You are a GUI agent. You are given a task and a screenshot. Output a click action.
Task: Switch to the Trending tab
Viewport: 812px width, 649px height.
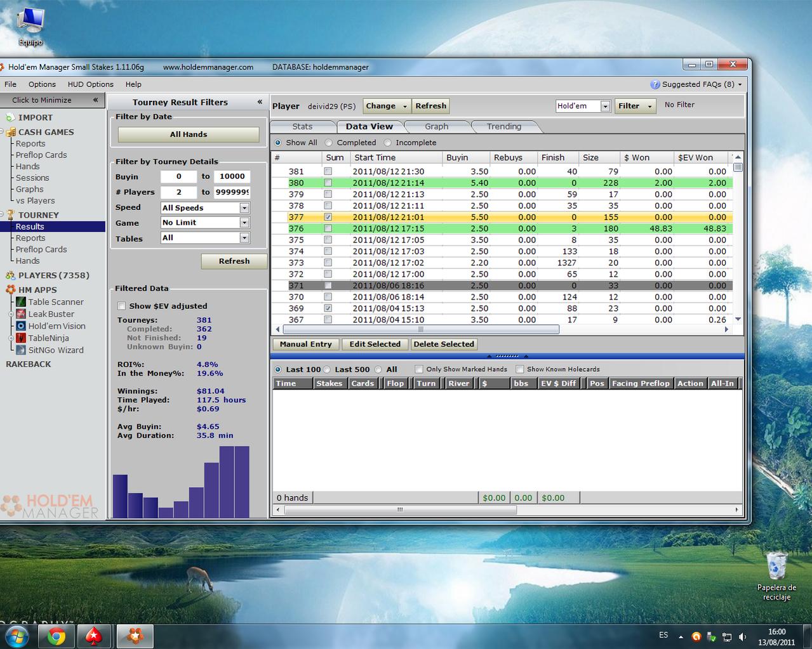point(504,126)
